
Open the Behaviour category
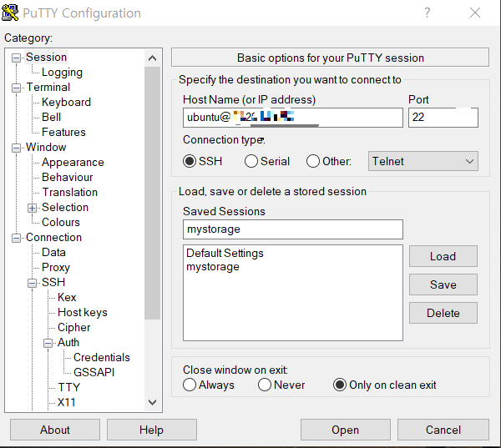[67, 177]
